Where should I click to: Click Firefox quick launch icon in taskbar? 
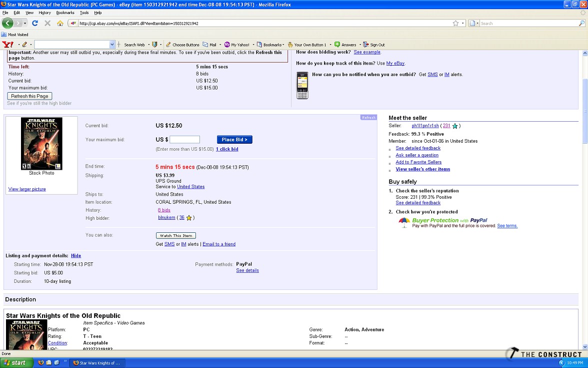tap(41, 362)
